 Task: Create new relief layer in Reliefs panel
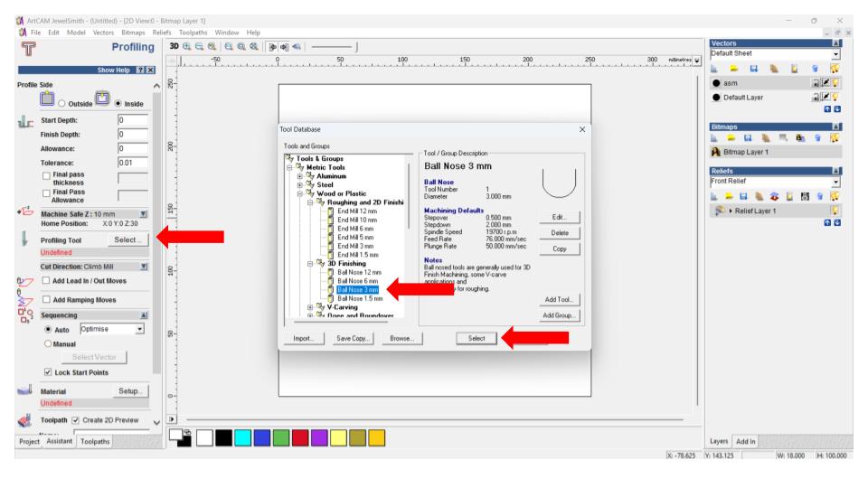pos(714,196)
